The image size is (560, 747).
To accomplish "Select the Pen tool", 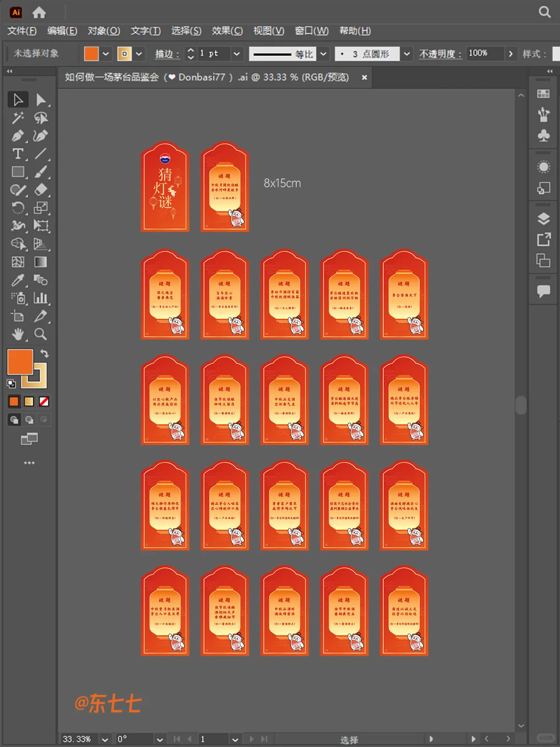I will click(x=18, y=136).
